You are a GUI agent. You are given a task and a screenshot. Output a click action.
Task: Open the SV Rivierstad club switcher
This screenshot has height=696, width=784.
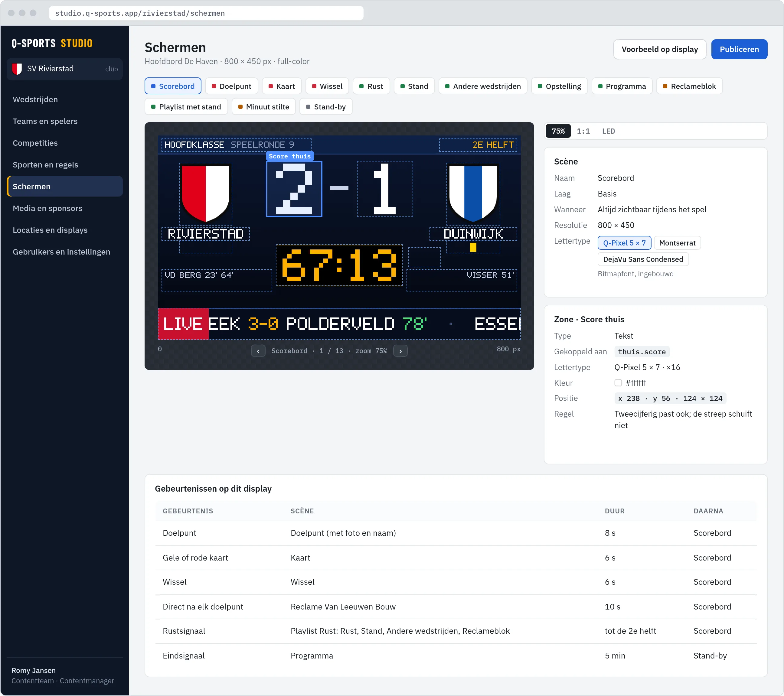point(65,69)
